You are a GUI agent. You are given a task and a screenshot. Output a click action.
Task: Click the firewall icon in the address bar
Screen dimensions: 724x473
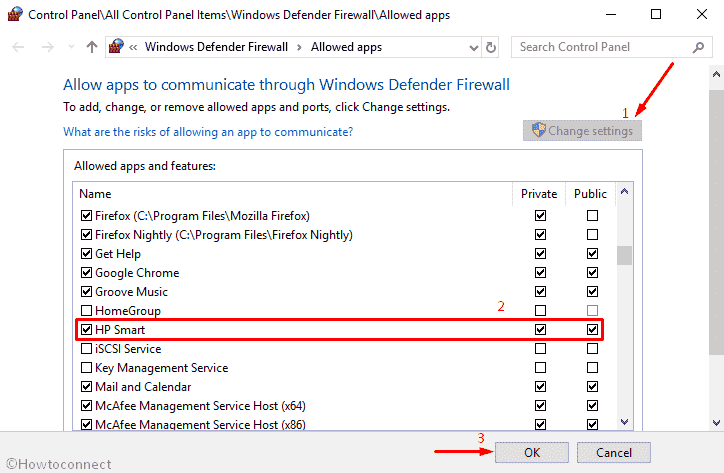tap(116, 47)
